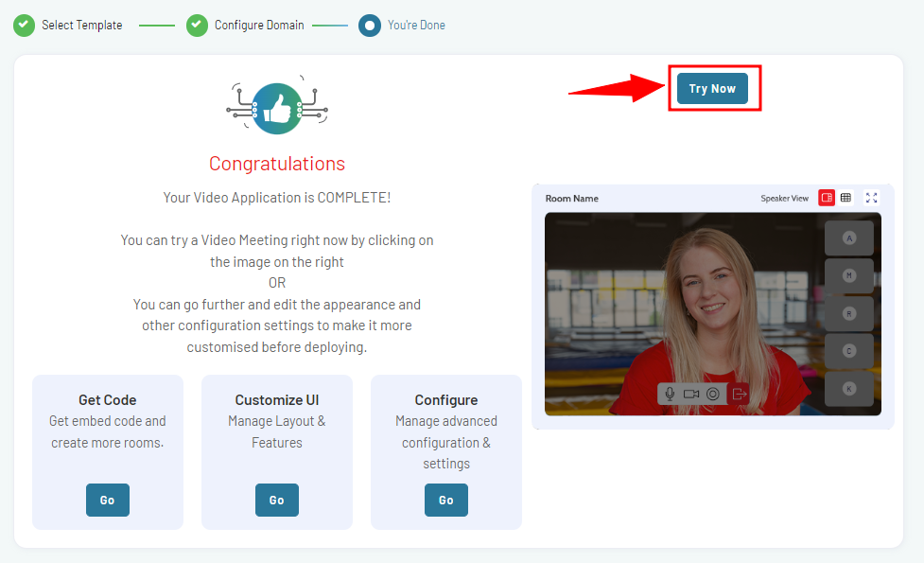Image resolution: width=924 pixels, height=563 pixels.
Task: Select participant thumbnail R
Action: pos(849,313)
